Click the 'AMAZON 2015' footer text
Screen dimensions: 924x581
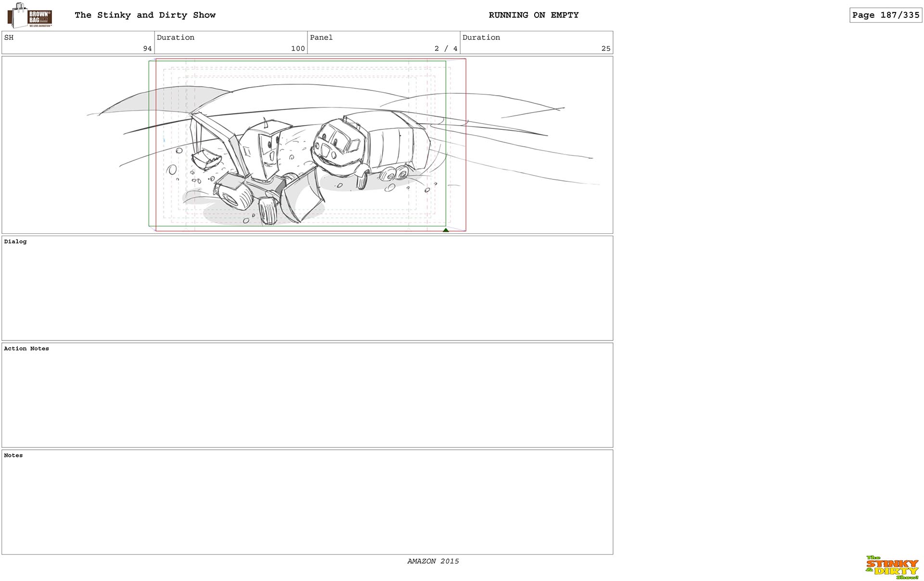[x=433, y=561]
